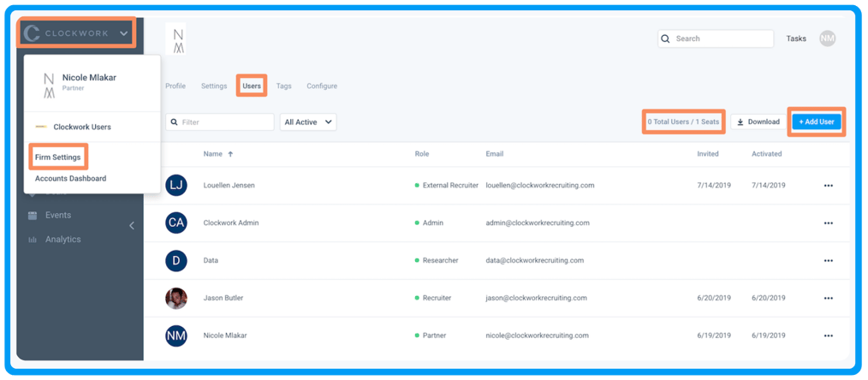Screen dimensions: 868x380
Task: Select the Jason Butler name
Action: click(x=223, y=298)
